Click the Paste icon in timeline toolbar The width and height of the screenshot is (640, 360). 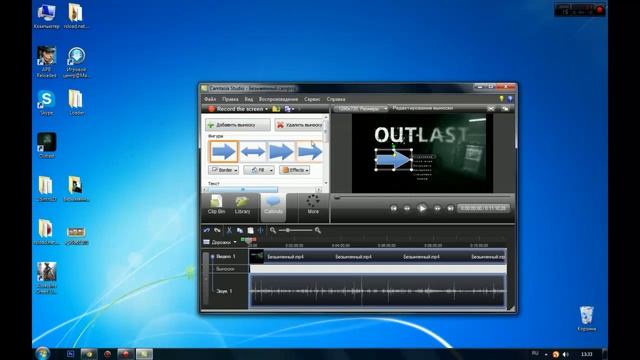(x=250, y=230)
